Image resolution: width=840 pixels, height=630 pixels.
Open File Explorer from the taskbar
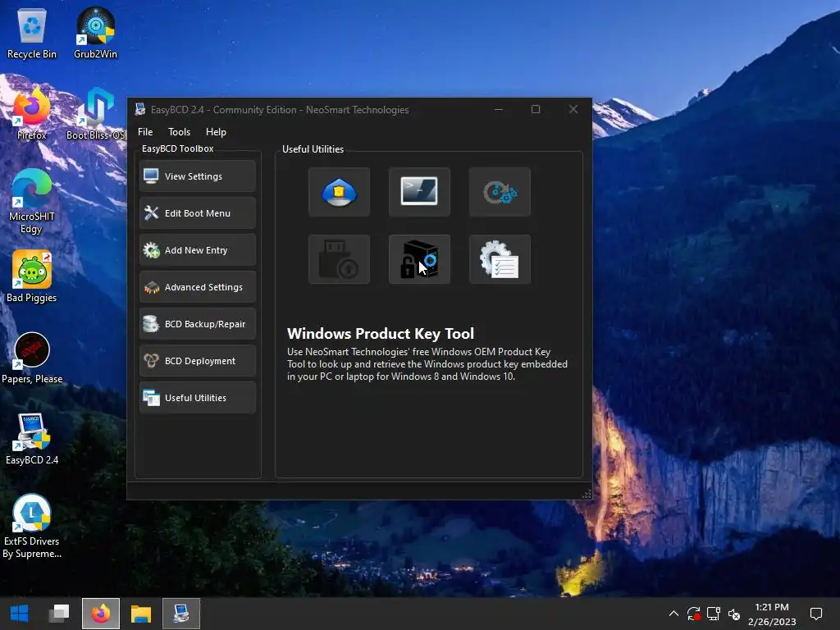point(141,614)
